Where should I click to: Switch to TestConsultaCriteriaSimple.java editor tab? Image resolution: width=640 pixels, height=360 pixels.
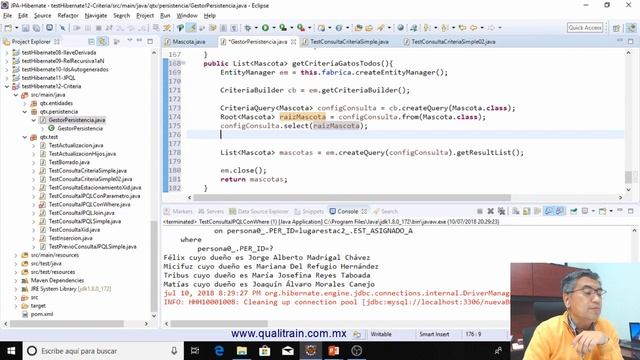349,42
